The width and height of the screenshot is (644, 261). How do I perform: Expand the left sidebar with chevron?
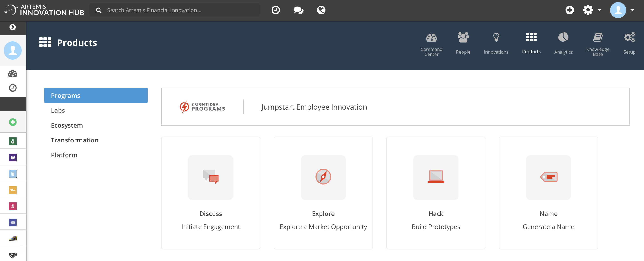13,27
